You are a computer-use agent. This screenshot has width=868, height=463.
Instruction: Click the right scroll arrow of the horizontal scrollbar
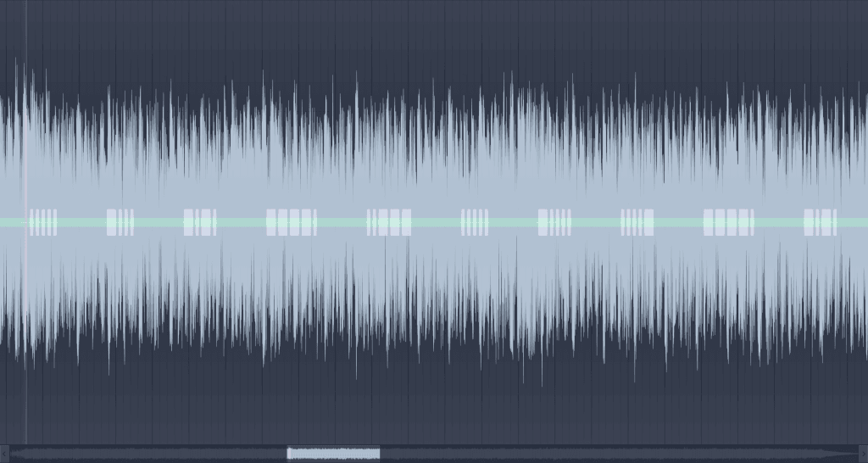click(x=863, y=454)
